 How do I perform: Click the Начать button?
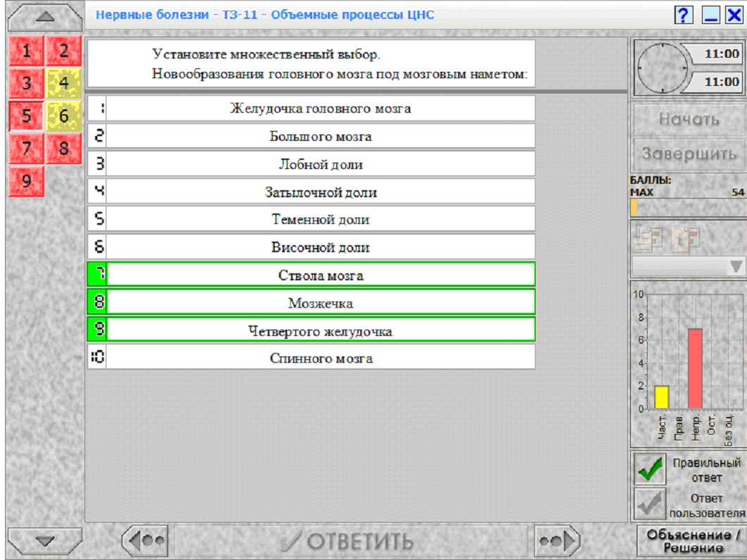pyautogui.click(x=689, y=119)
